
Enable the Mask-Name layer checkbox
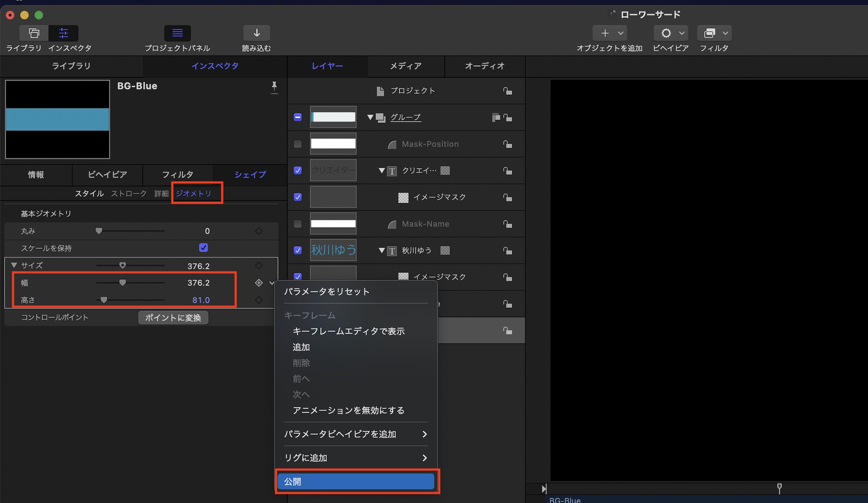click(298, 224)
